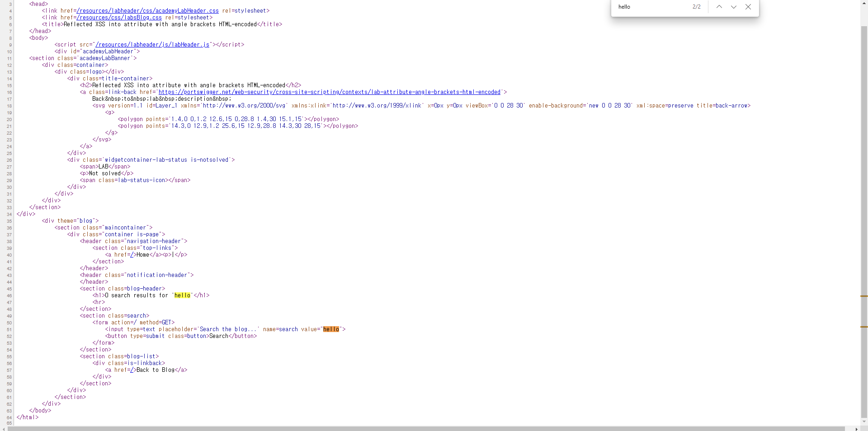The image size is (868, 431).
Task: Click the section class=search line
Action: [x=114, y=316]
